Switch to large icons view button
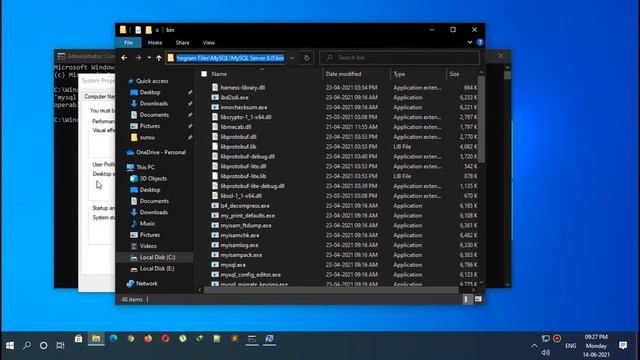This screenshot has width=640, height=360. click(478, 299)
